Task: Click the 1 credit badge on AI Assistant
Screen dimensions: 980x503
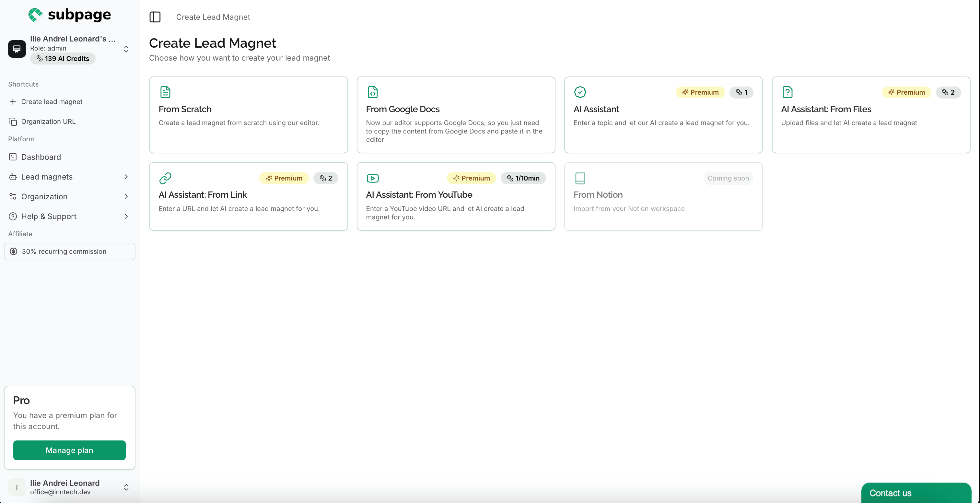Action: tap(741, 92)
